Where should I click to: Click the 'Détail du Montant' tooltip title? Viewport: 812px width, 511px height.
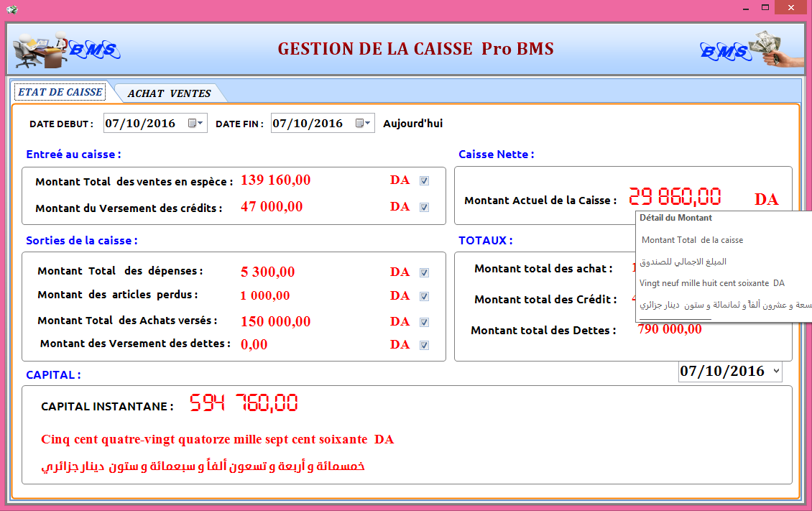tap(675, 218)
